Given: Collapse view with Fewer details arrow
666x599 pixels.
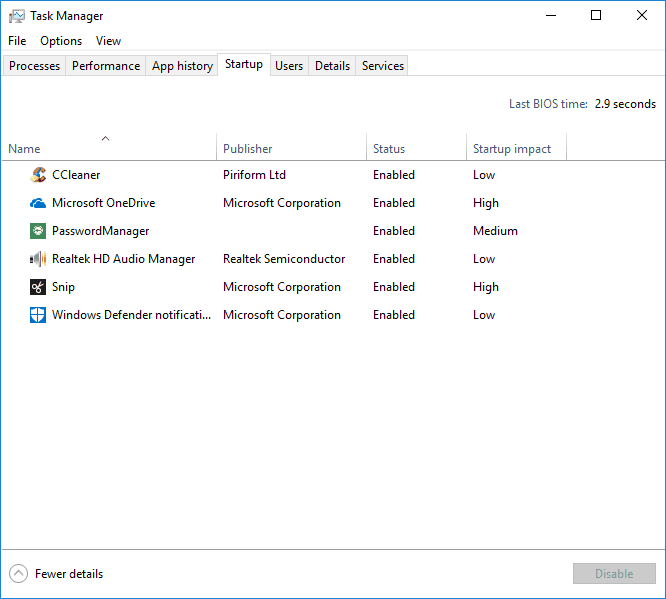Looking at the screenshot, I should (x=18, y=574).
